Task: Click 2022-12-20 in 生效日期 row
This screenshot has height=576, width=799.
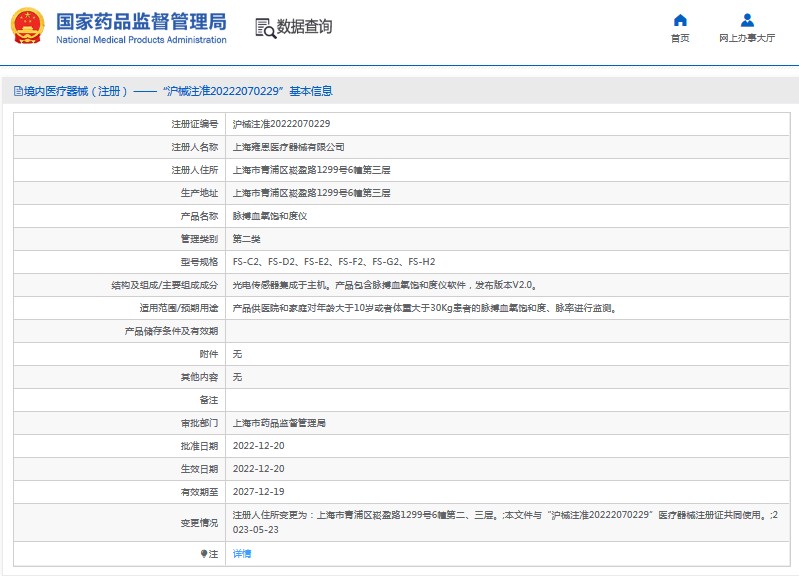Action: pyautogui.click(x=258, y=469)
